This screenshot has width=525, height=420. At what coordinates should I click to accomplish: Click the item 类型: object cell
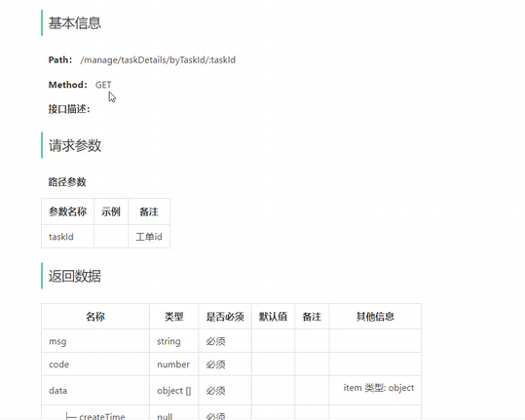[x=375, y=390]
